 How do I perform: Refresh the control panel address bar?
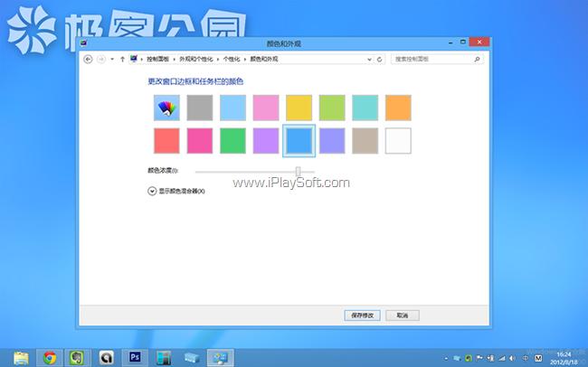point(380,59)
